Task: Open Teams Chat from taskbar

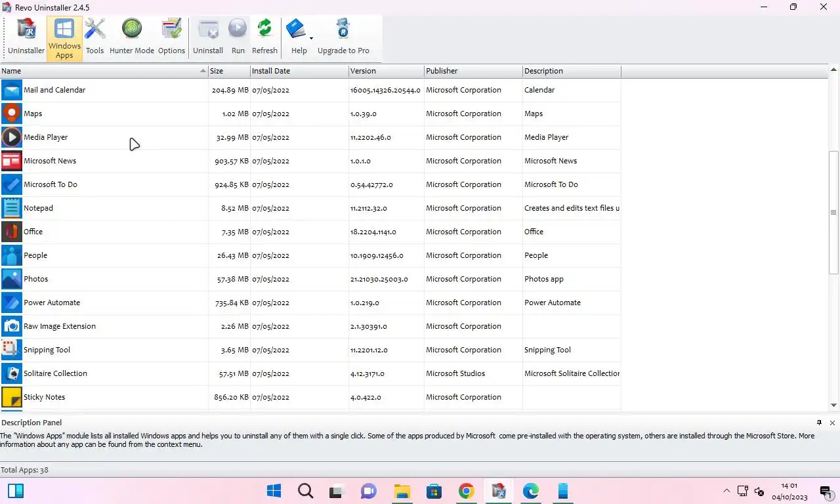Action: pyautogui.click(x=369, y=491)
